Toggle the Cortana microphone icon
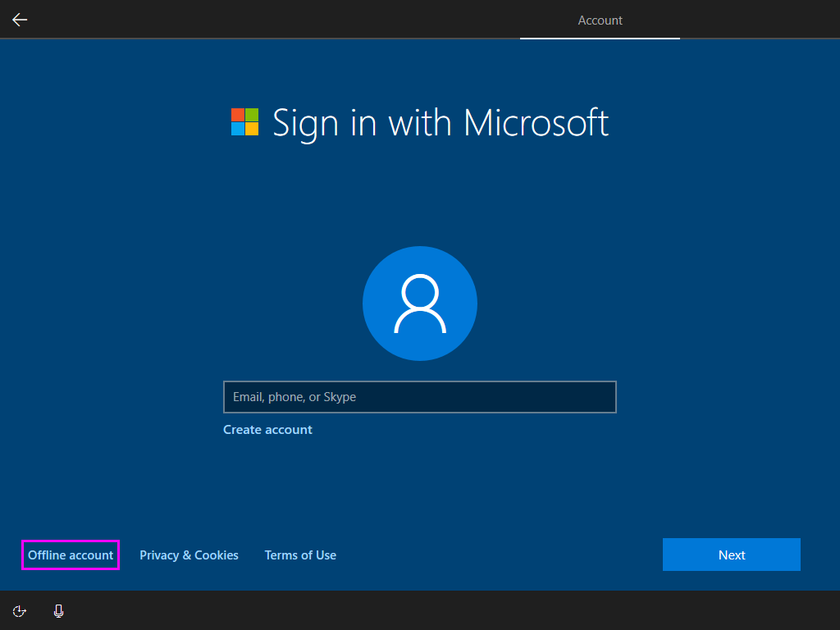 pos(58,611)
